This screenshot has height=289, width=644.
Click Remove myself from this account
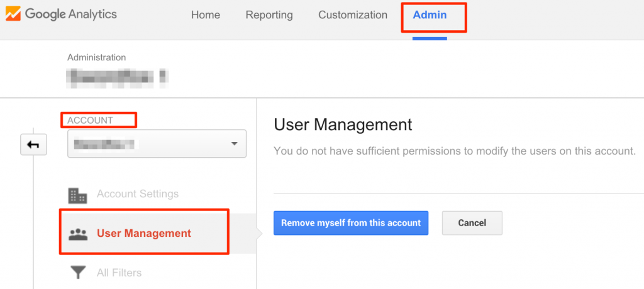[x=351, y=223]
